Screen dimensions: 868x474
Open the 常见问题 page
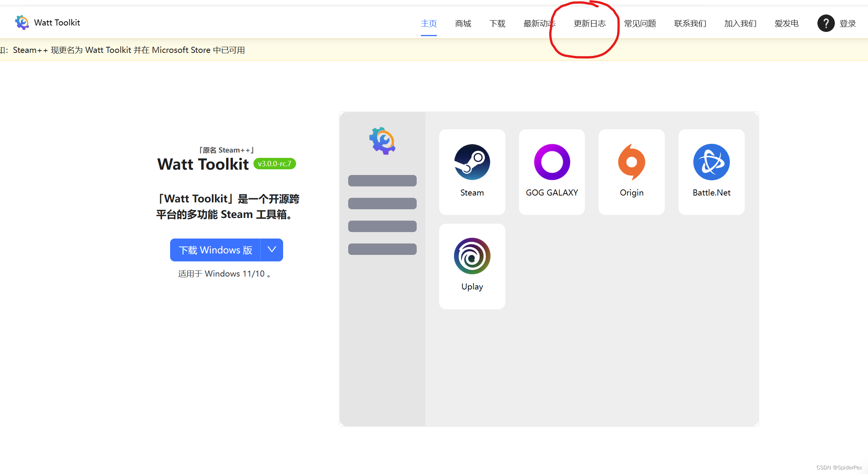coord(640,23)
